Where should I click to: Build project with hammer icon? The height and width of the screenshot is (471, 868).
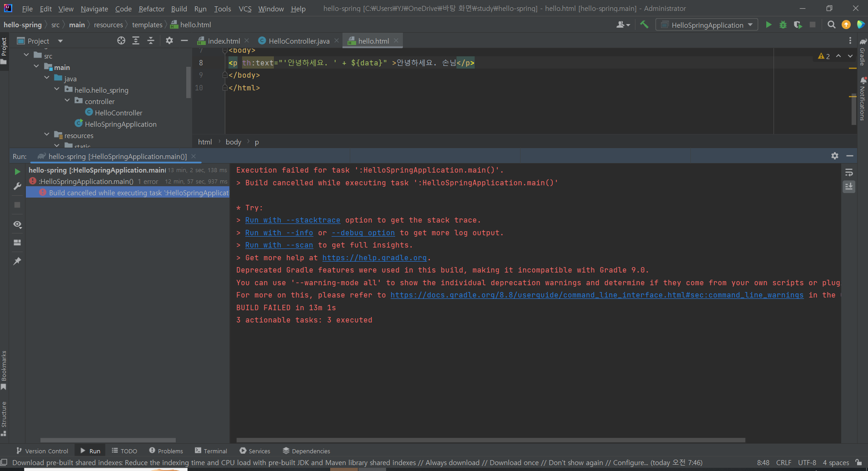644,25
